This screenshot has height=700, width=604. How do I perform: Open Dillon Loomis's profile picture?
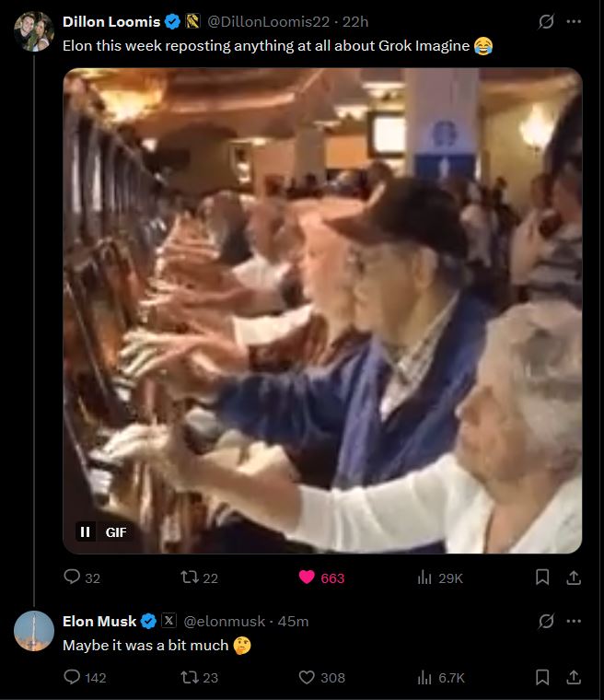click(x=34, y=31)
